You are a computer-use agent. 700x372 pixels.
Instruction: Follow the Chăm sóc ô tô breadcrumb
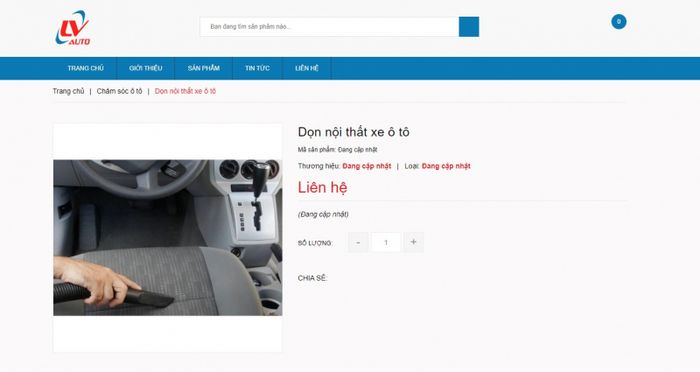coord(119,91)
